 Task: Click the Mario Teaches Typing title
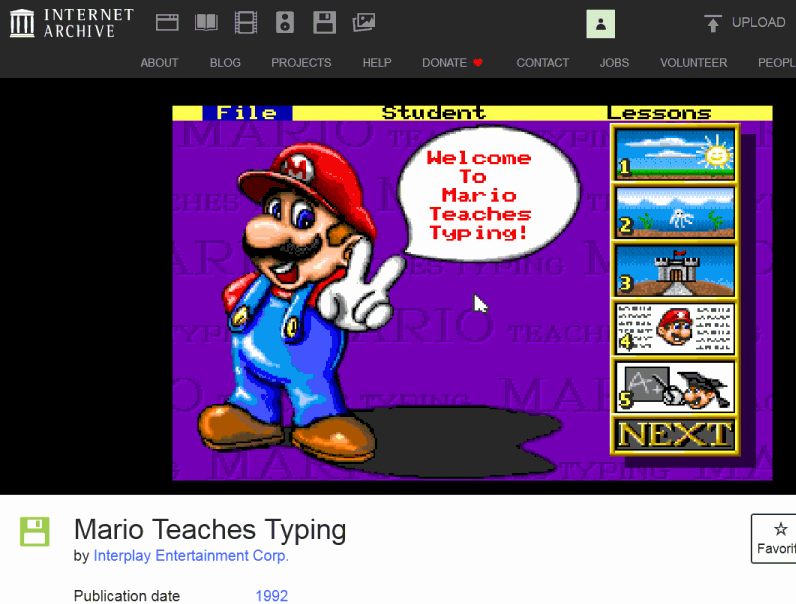[210, 530]
